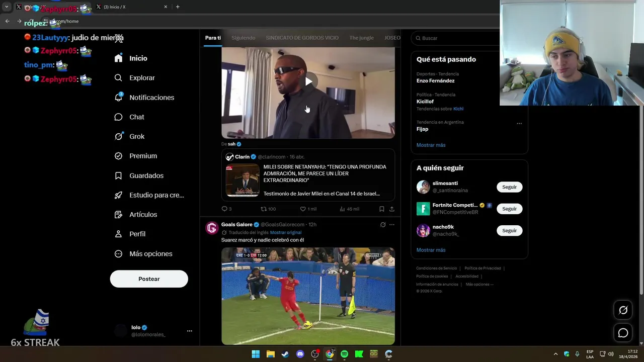Open File Explorer from the taskbar

[270, 354]
